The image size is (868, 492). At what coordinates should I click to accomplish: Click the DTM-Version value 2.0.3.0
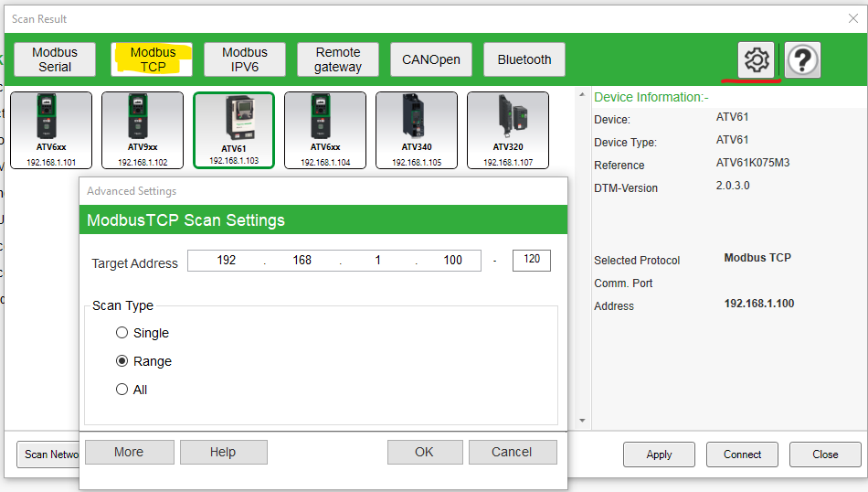pyautogui.click(x=733, y=186)
